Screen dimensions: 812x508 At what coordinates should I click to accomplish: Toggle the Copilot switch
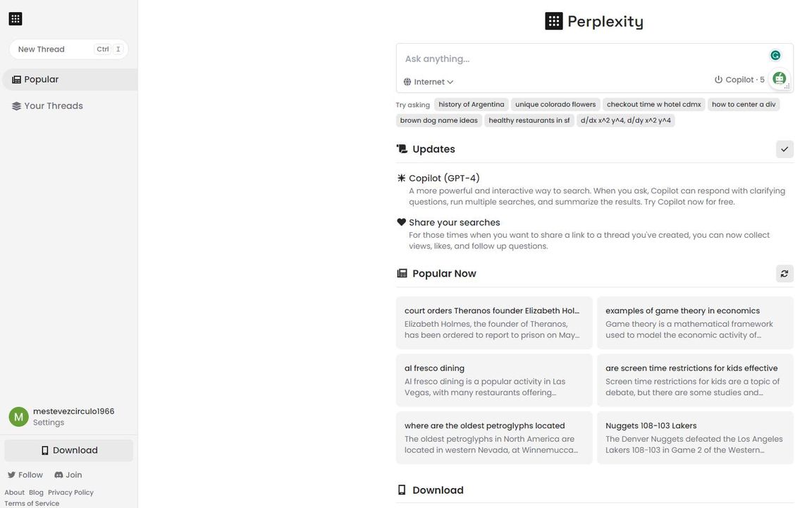739,79
